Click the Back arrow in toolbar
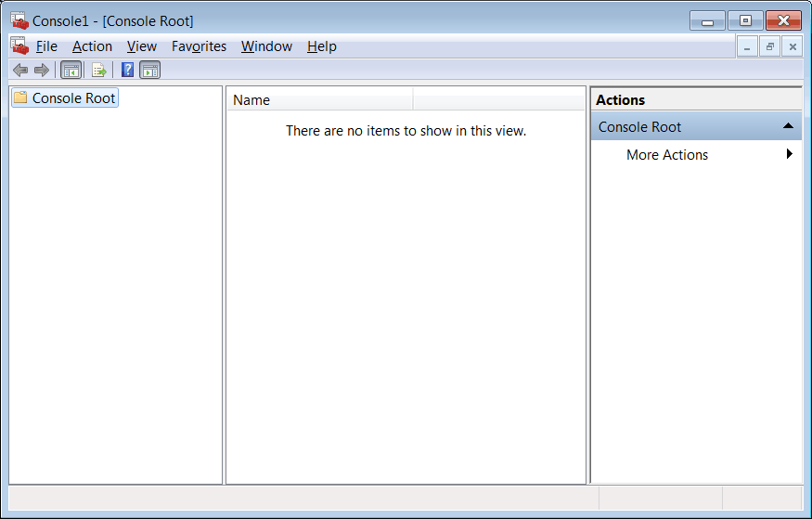The width and height of the screenshot is (812, 519). [x=20, y=70]
